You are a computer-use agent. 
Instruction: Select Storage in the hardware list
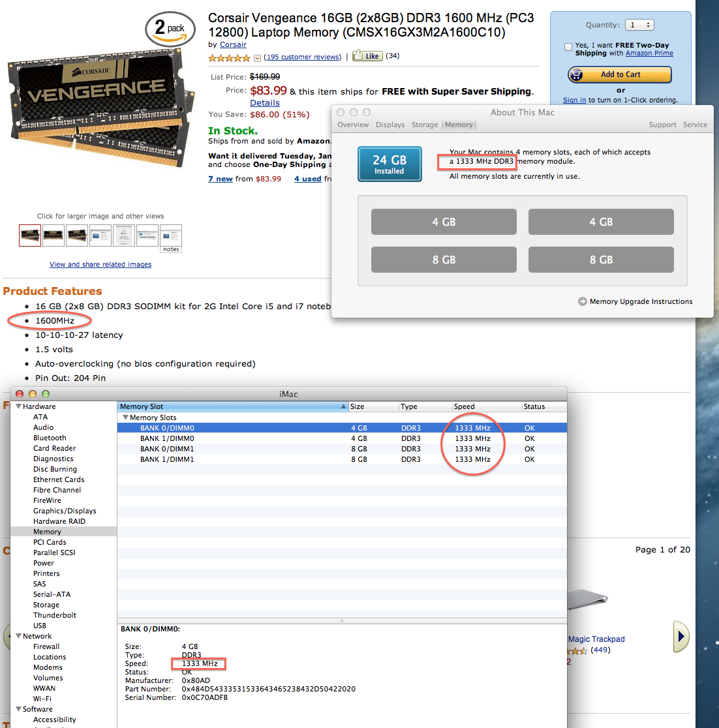point(46,605)
